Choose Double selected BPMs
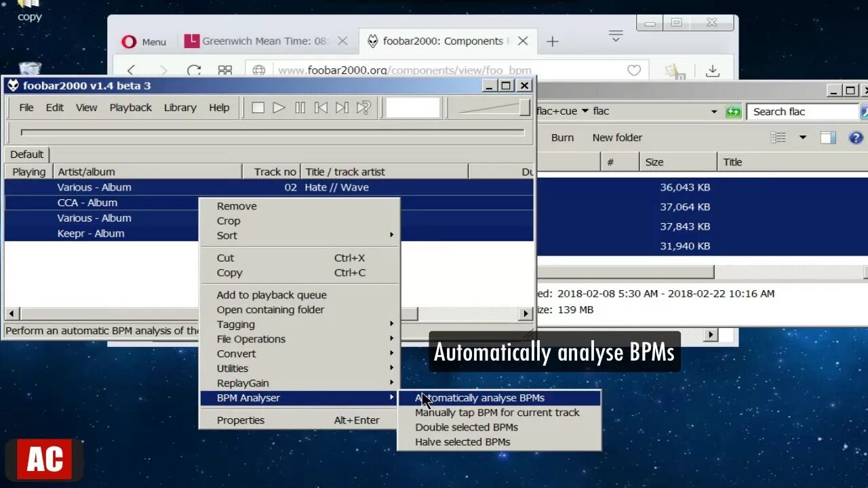 tap(499, 428)
